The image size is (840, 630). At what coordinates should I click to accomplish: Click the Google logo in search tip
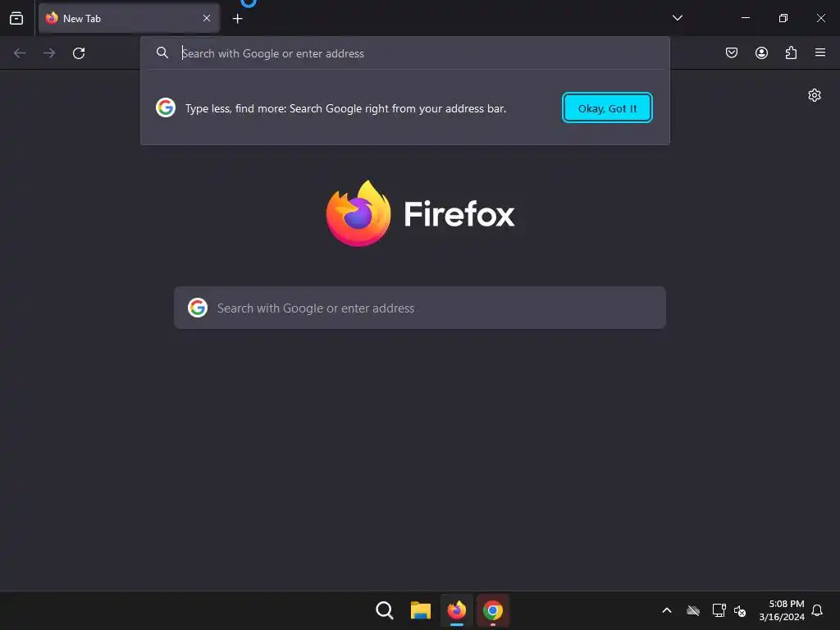(x=166, y=107)
